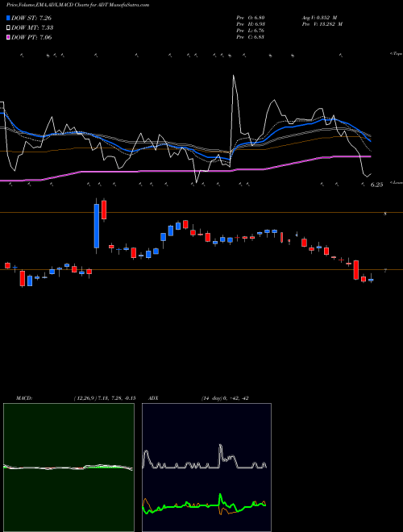Image resolution: width=403 pixels, height=532 pixels.
Task: Click the blue DOW ST legend swatch
Action: click(8, 18)
